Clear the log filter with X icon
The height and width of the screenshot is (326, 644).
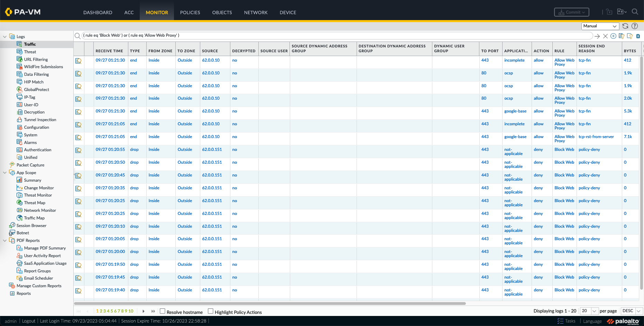(605, 36)
